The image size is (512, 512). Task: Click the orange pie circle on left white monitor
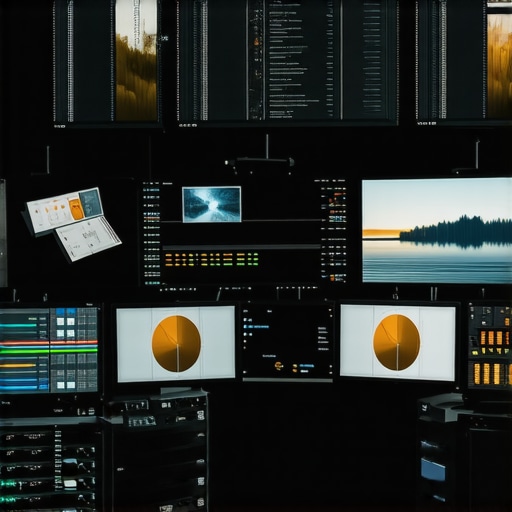click(x=176, y=344)
